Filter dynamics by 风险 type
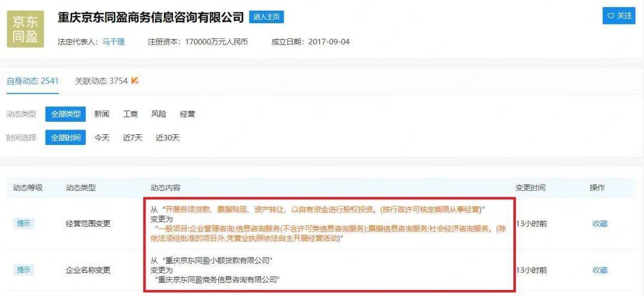 [x=159, y=115]
